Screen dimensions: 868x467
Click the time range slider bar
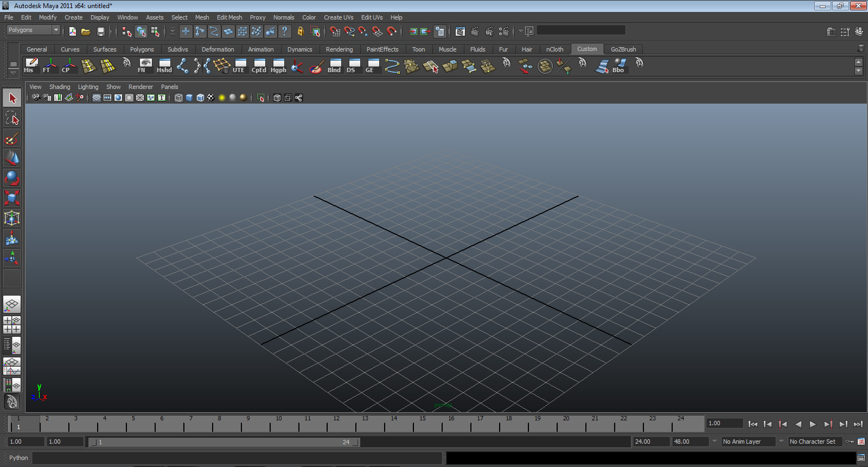224,442
